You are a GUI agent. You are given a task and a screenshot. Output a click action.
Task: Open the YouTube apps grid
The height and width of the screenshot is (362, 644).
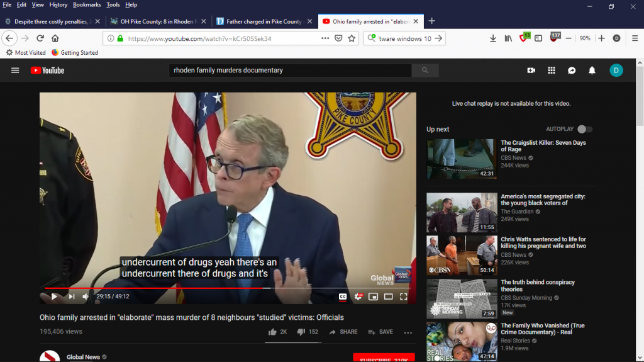tap(552, 71)
